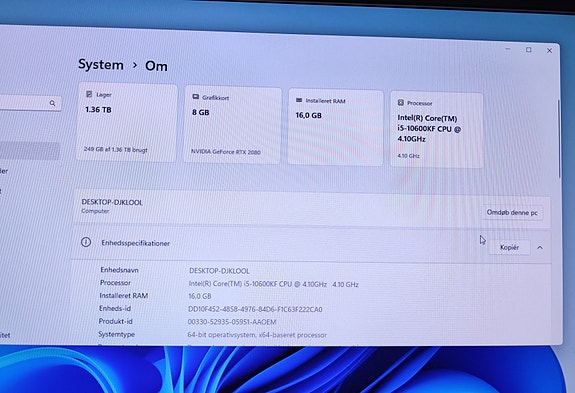Click 249 GB af 1.36 TB brugt text
This screenshot has width=575, height=393.
[116, 150]
